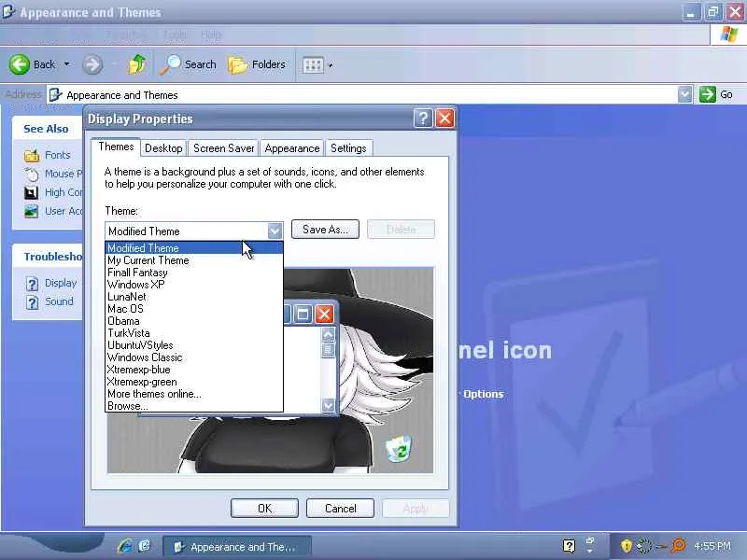Choose the Mac OS theme

click(x=194, y=309)
